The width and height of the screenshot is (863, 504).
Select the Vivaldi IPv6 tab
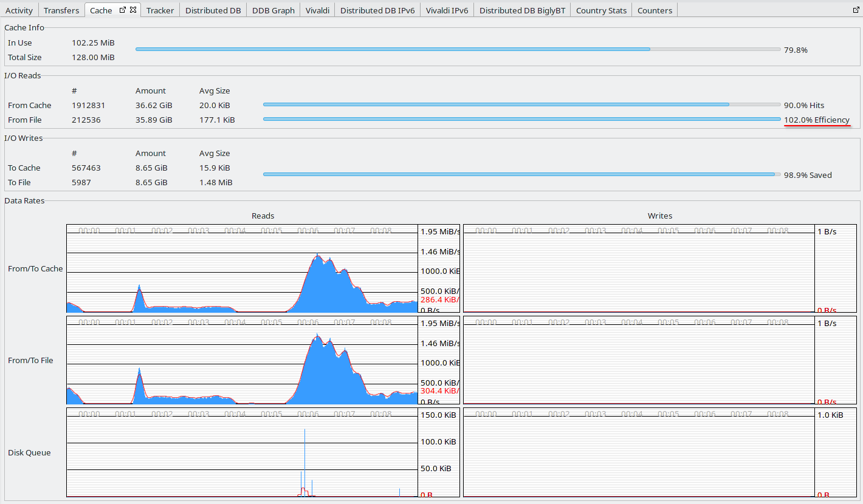(447, 10)
